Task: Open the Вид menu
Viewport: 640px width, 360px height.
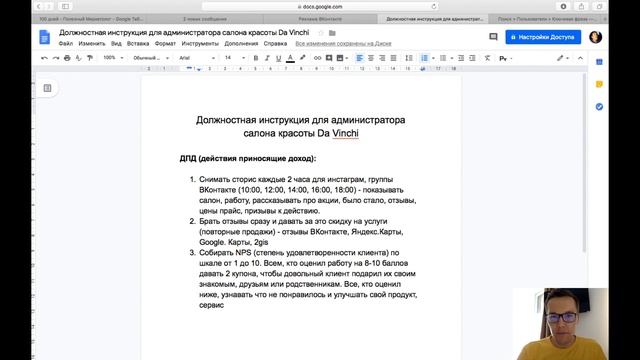Action: click(x=116, y=43)
